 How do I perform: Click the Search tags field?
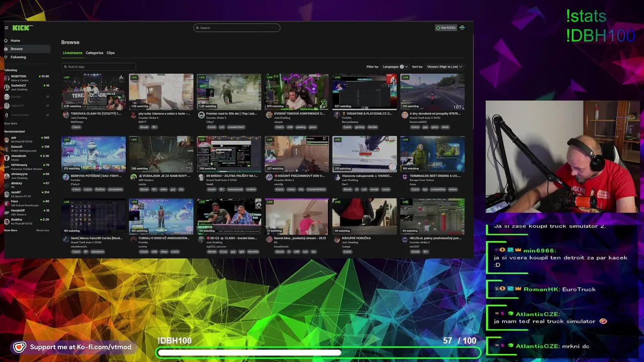point(99,66)
